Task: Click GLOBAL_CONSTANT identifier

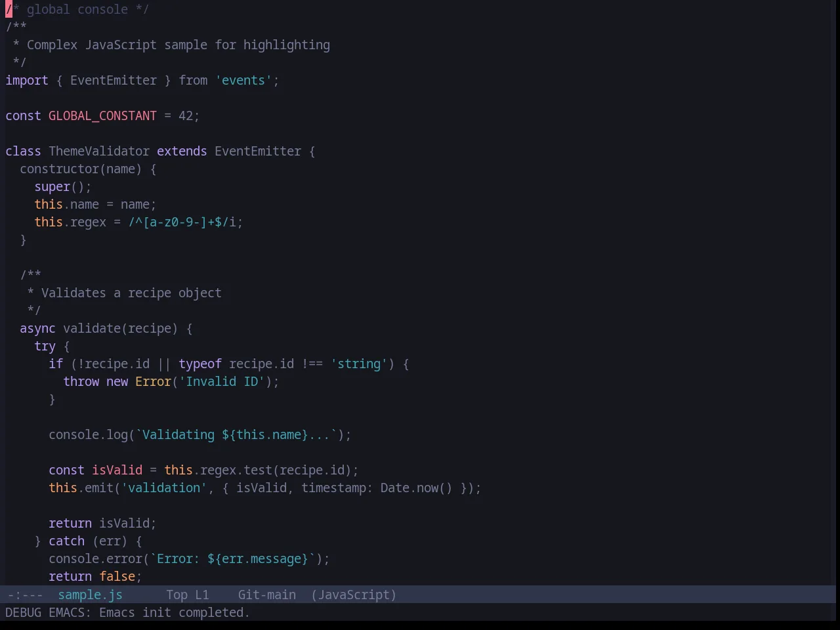Action: coord(102,115)
